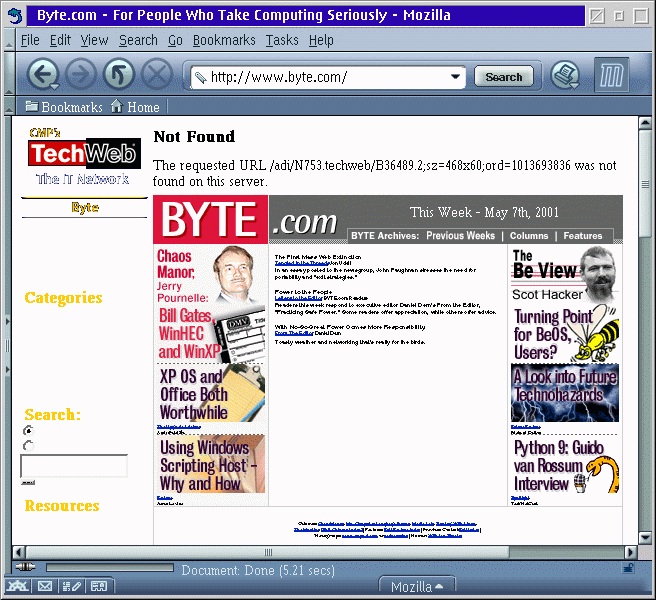Click the page load progress bar
This screenshot has width=656, height=600.
[110, 568]
